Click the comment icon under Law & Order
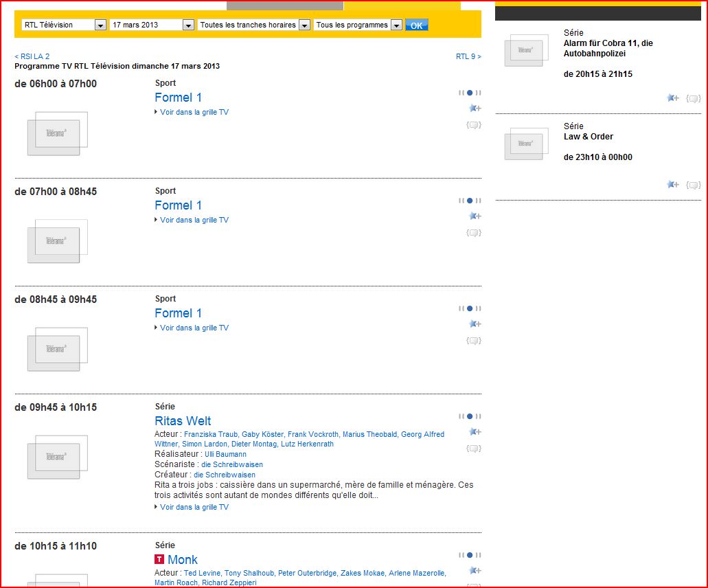The image size is (708, 588). pyautogui.click(x=694, y=185)
